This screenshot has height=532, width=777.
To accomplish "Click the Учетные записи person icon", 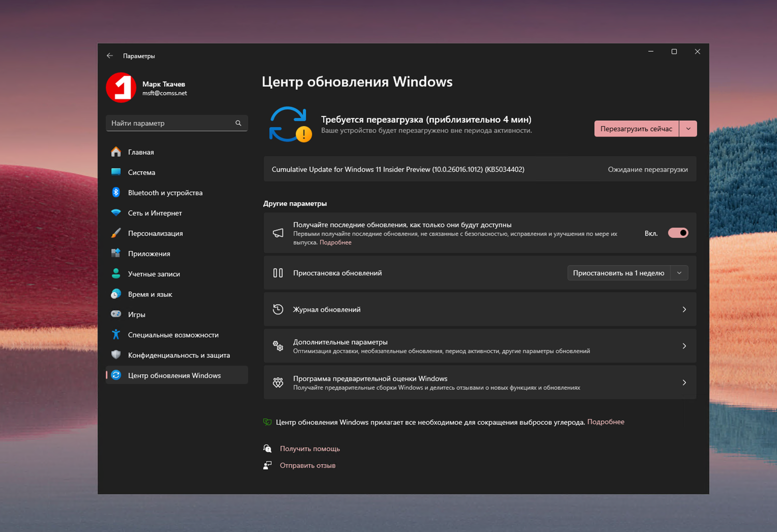I will click(x=116, y=274).
